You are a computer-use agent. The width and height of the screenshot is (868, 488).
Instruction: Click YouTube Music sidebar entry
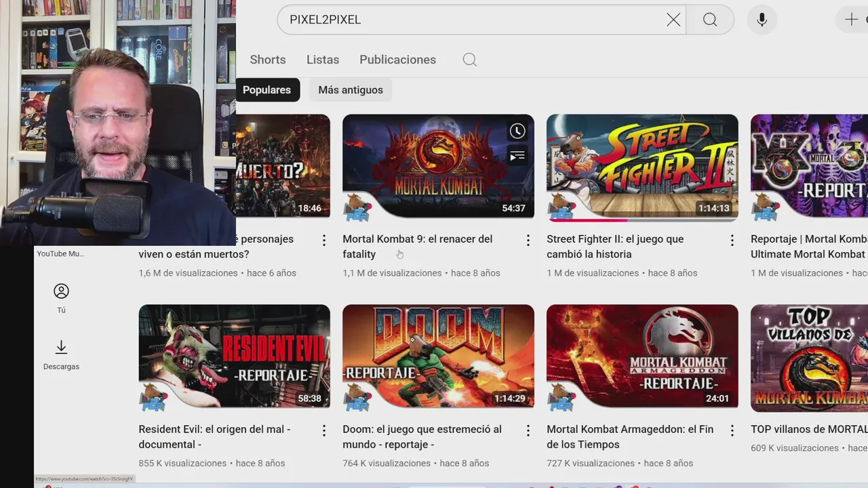[61, 253]
